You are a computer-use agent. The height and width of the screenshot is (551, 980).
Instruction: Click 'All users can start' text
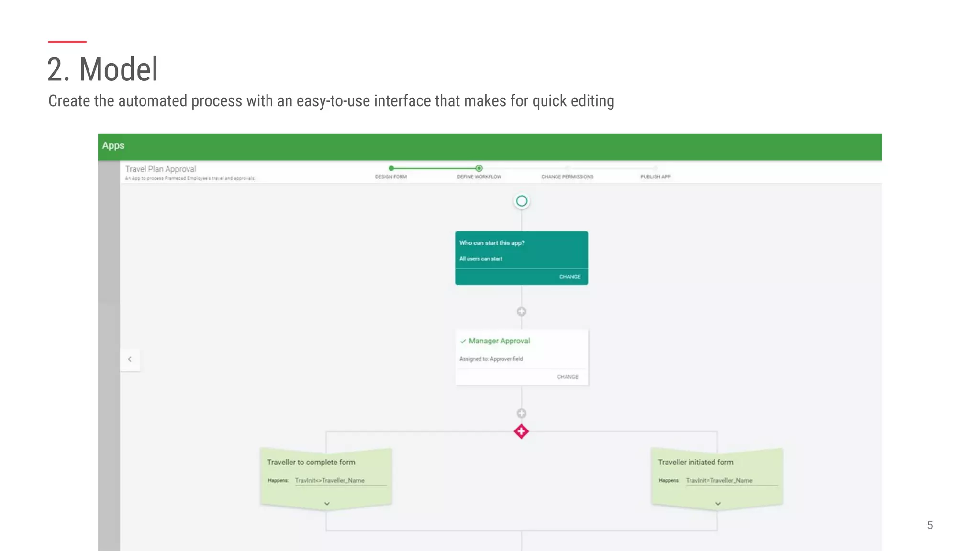pos(480,259)
